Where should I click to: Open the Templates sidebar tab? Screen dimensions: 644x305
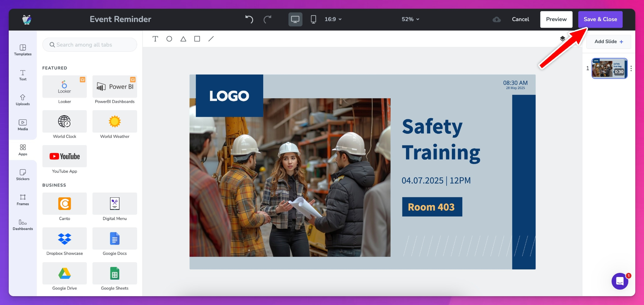(x=23, y=50)
